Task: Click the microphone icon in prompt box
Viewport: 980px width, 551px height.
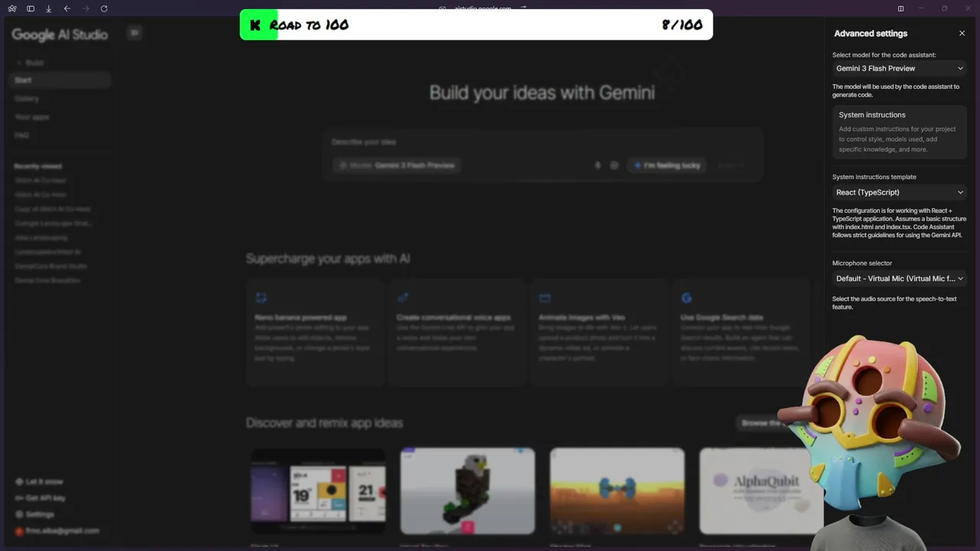Action: (x=598, y=165)
